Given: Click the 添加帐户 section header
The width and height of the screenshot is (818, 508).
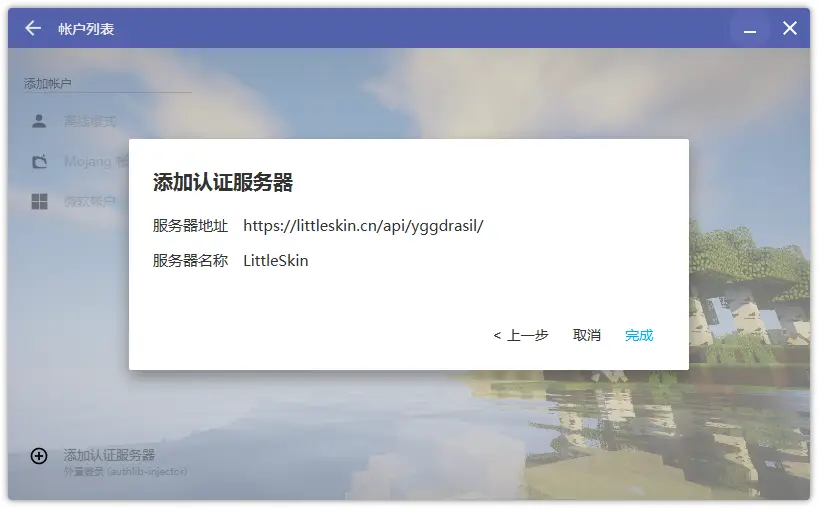Looking at the screenshot, I should click(48, 84).
